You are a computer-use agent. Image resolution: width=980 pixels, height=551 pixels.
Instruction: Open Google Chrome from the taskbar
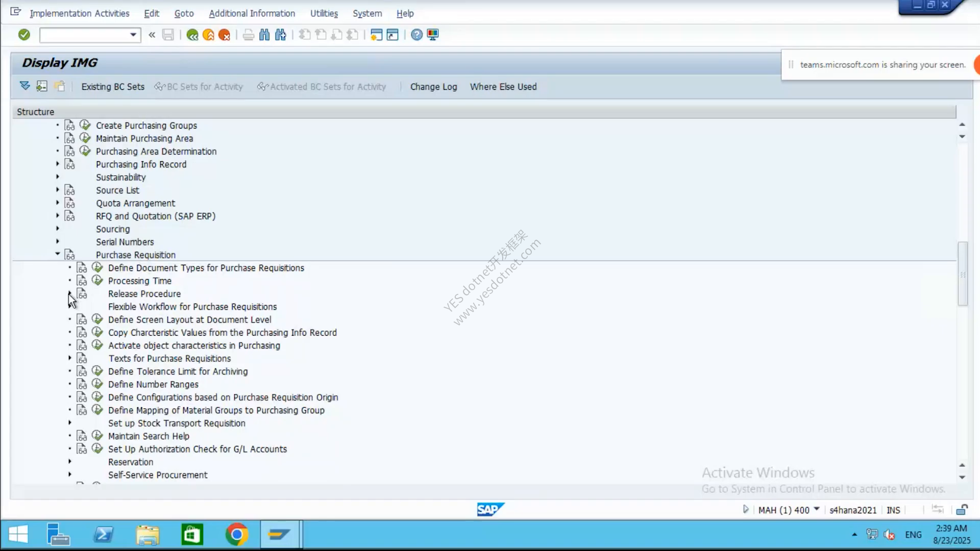236,535
